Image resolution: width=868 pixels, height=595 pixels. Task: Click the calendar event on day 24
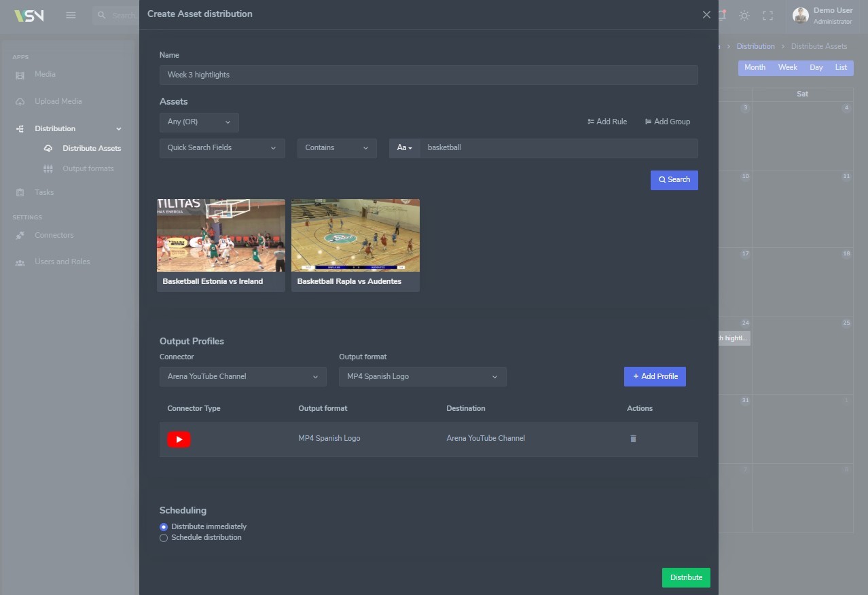pyautogui.click(x=734, y=338)
